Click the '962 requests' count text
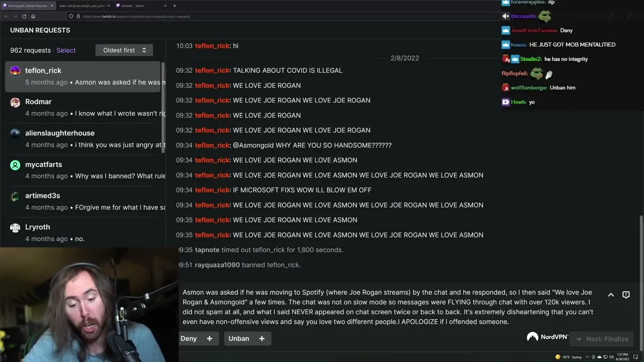 [30, 50]
